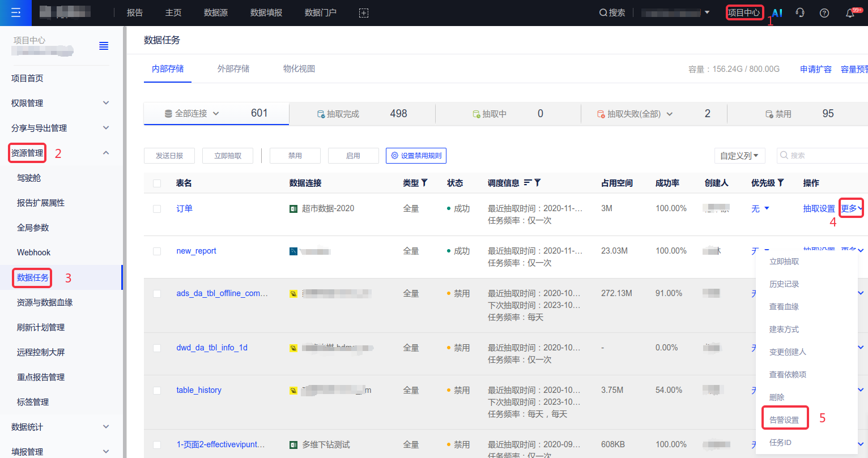Image resolution: width=868 pixels, height=458 pixels.
Task: Click the 设置禁用规则 button
Action: click(416, 156)
